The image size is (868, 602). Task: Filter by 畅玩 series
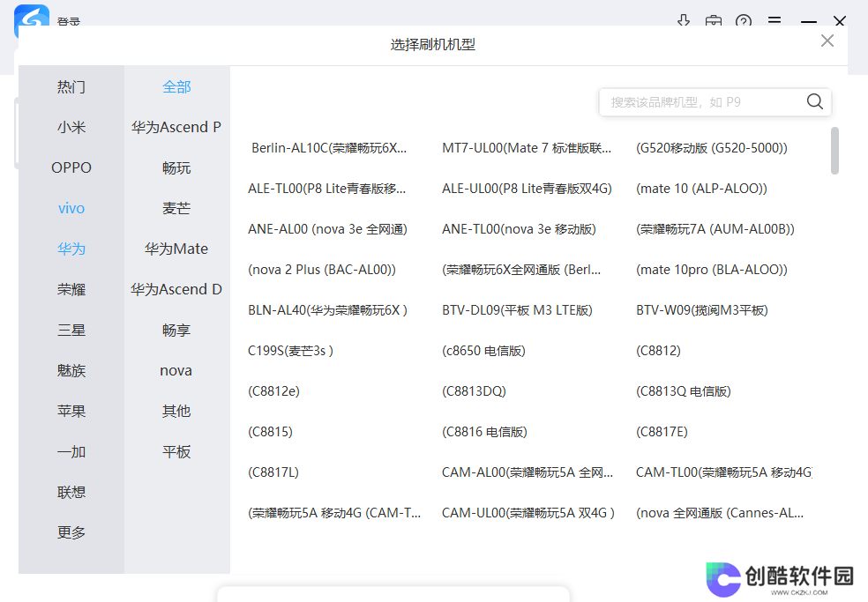point(176,167)
